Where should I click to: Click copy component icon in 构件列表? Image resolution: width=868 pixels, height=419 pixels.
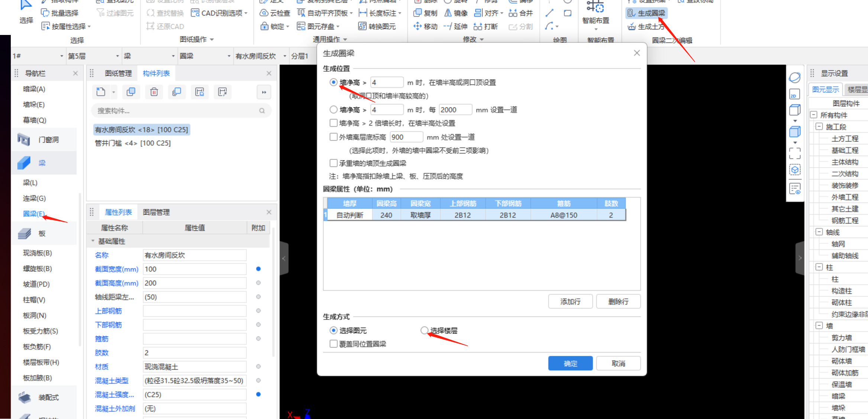point(131,92)
